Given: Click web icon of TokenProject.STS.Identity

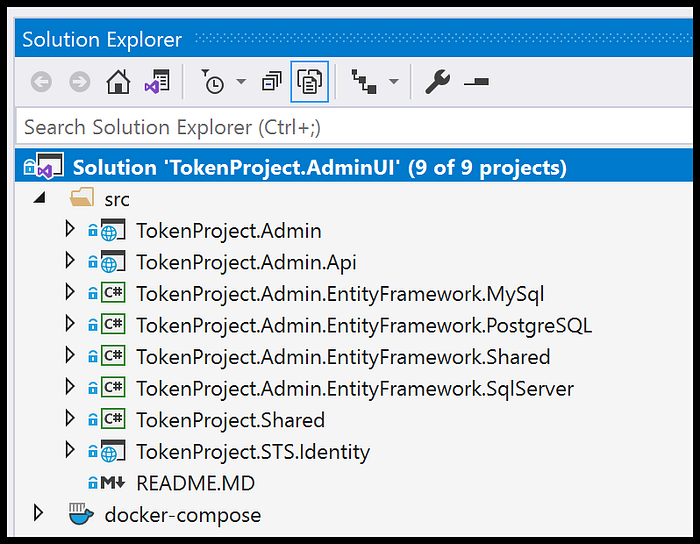Looking at the screenshot, I should pos(112,451).
